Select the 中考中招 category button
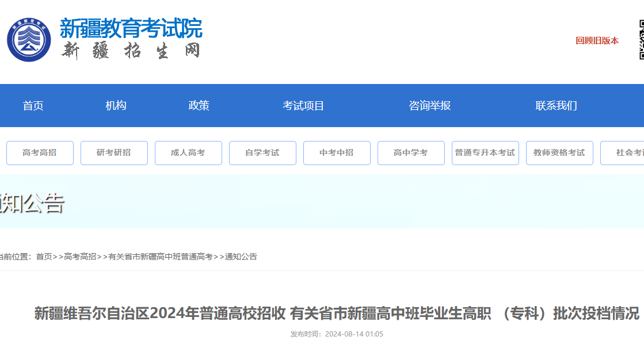Viewport: 644px width, 348px height. [x=337, y=153]
